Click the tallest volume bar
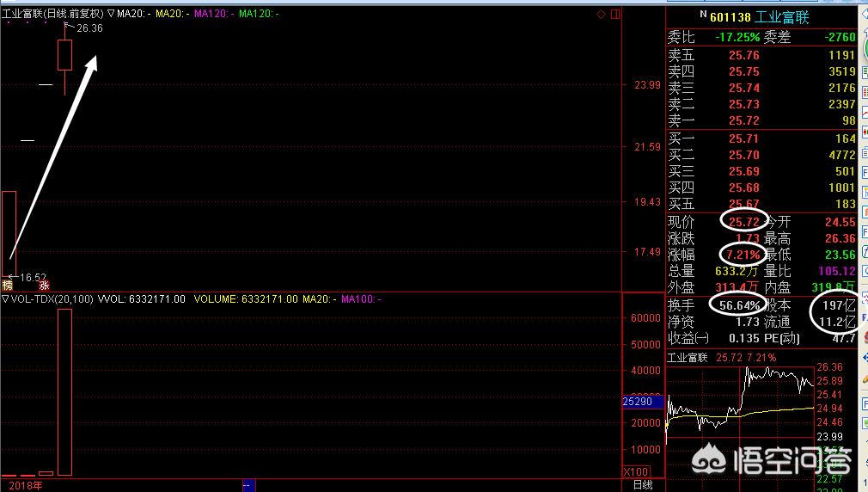868x492 pixels. 64,392
